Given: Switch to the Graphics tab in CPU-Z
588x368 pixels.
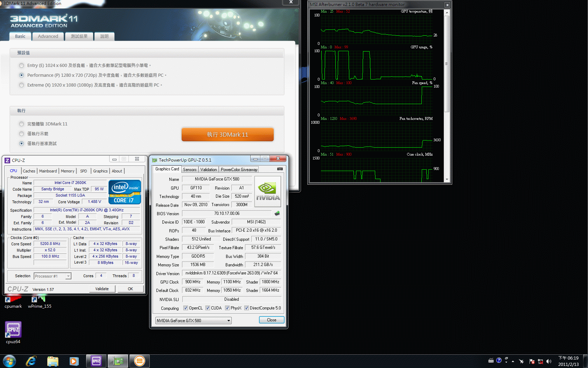Looking at the screenshot, I should point(100,171).
